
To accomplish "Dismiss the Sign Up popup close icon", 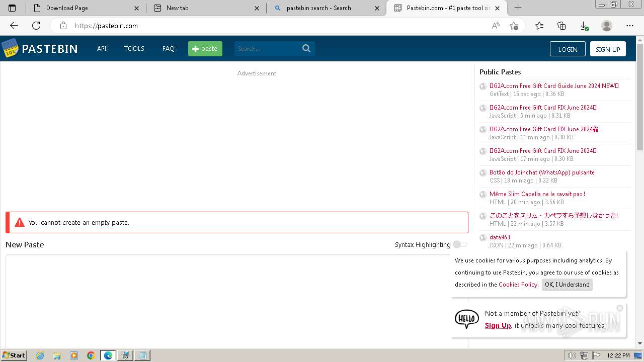I will pos(620,308).
